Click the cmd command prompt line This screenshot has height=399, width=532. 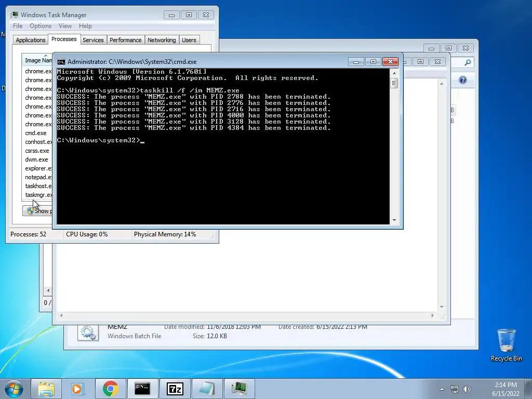pyautogui.click(x=101, y=140)
